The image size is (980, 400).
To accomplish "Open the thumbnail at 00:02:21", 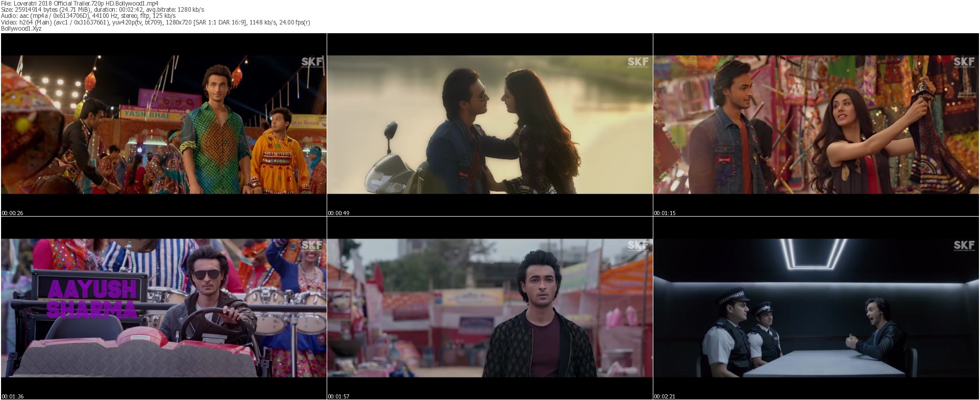I will click(x=816, y=308).
